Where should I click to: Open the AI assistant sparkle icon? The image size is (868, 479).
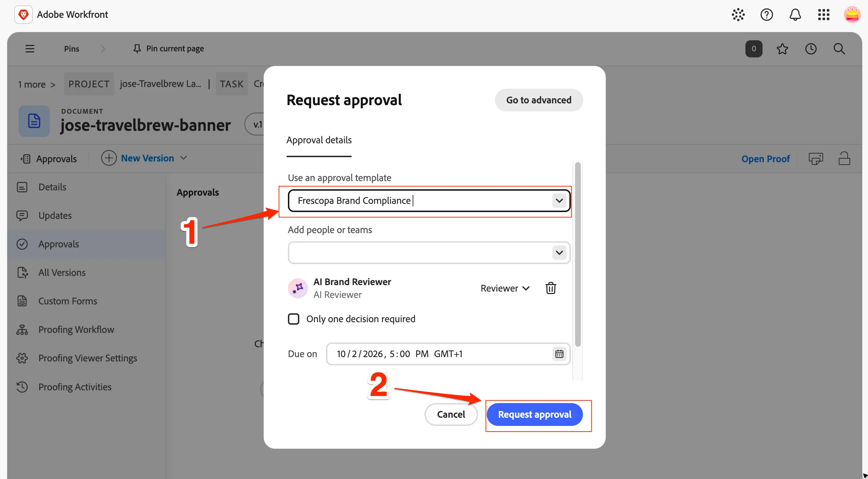738,15
